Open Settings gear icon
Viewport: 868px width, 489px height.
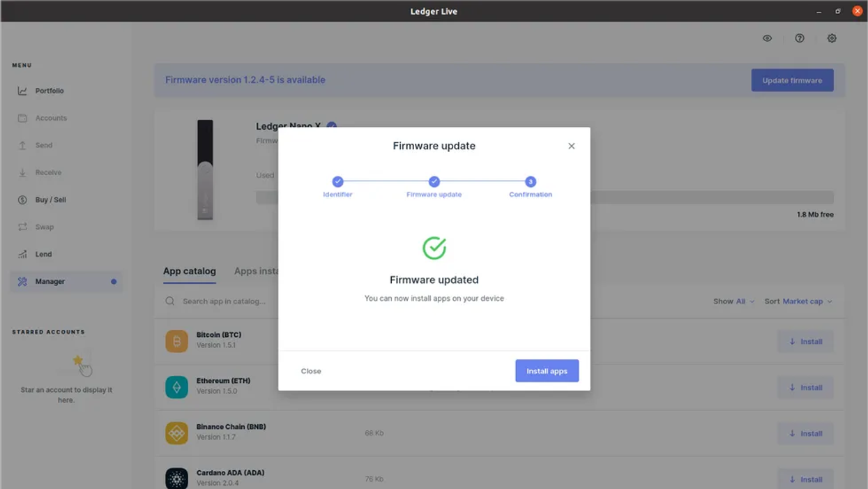click(831, 38)
